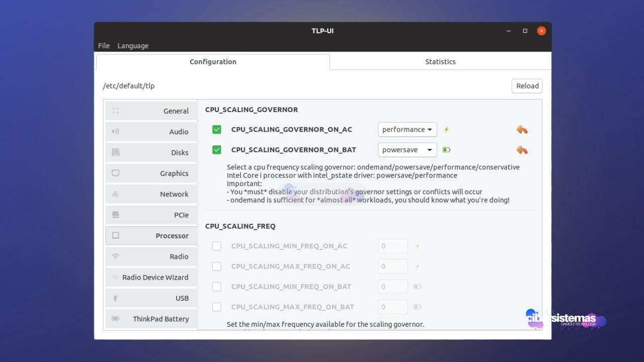Open the Radio Device Wizard section
The image size is (644, 362).
pyautogui.click(x=151, y=278)
